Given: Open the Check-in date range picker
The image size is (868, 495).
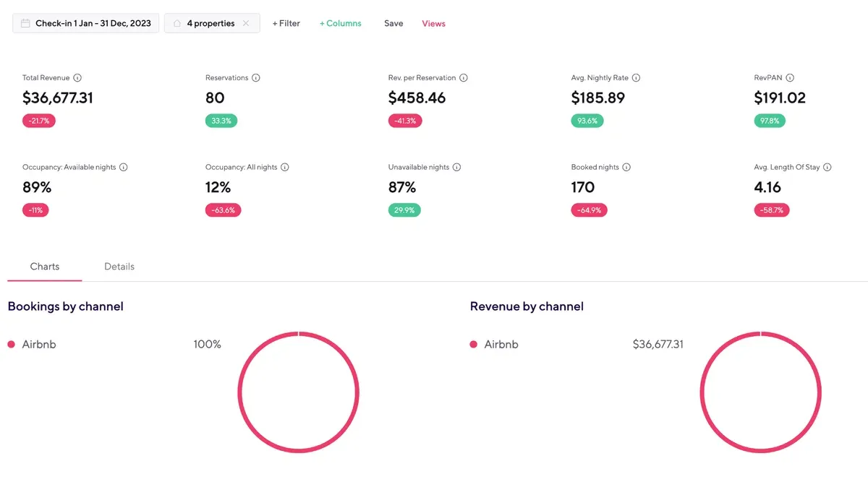Looking at the screenshot, I should pos(86,23).
